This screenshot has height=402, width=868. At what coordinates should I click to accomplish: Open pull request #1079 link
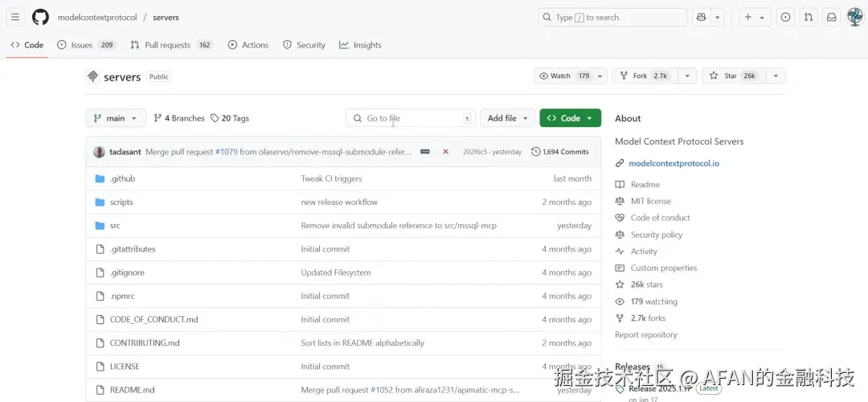click(x=226, y=152)
